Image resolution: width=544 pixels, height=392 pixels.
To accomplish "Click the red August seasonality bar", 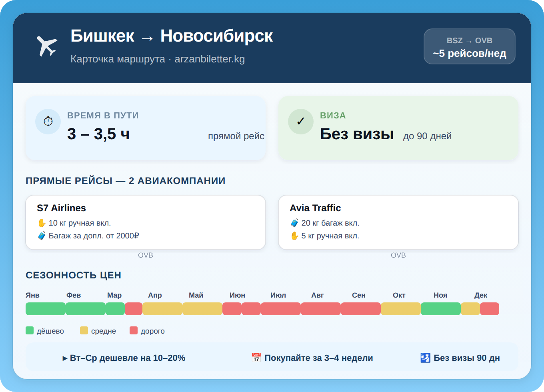I will pyautogui.click(x=320, y=309).
